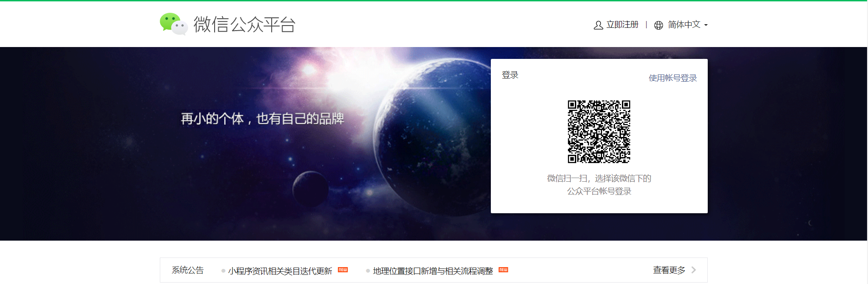
Task: Click the new badge after 地理位置接口 announcement
Action: coord(503,270)
